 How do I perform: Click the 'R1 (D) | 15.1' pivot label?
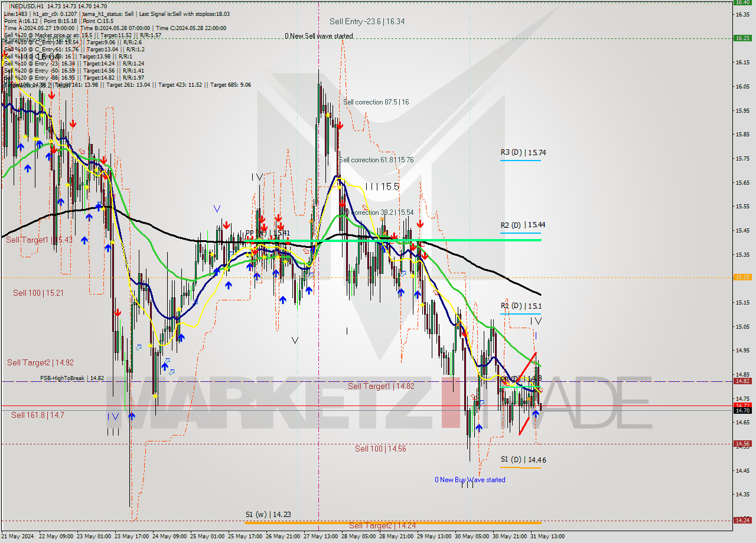coord(521,306)
